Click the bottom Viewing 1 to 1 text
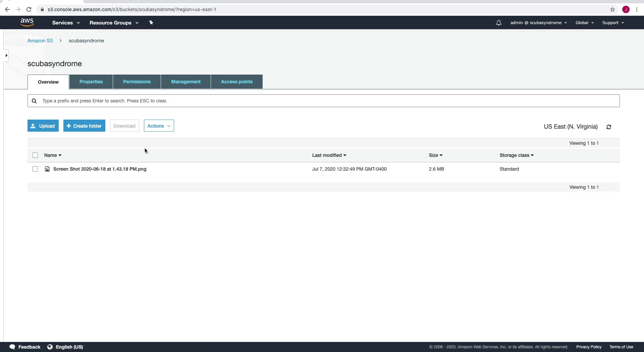 pos(584,187)
